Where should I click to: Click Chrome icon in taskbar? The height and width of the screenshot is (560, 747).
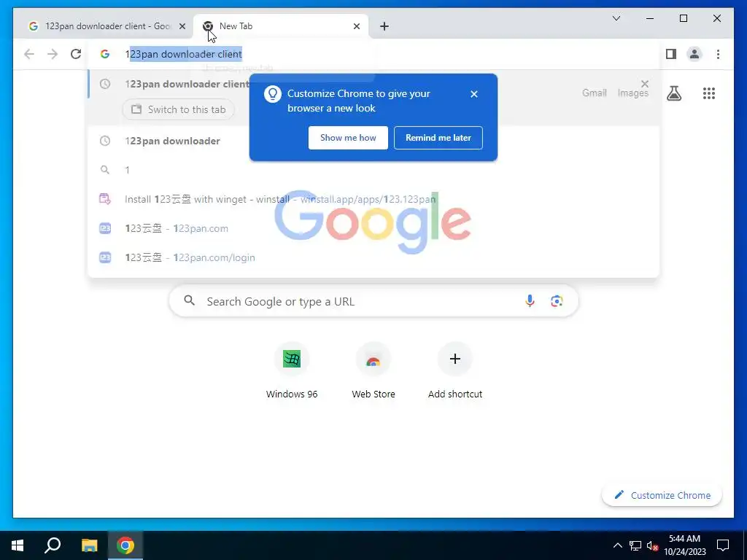point(125,545)
